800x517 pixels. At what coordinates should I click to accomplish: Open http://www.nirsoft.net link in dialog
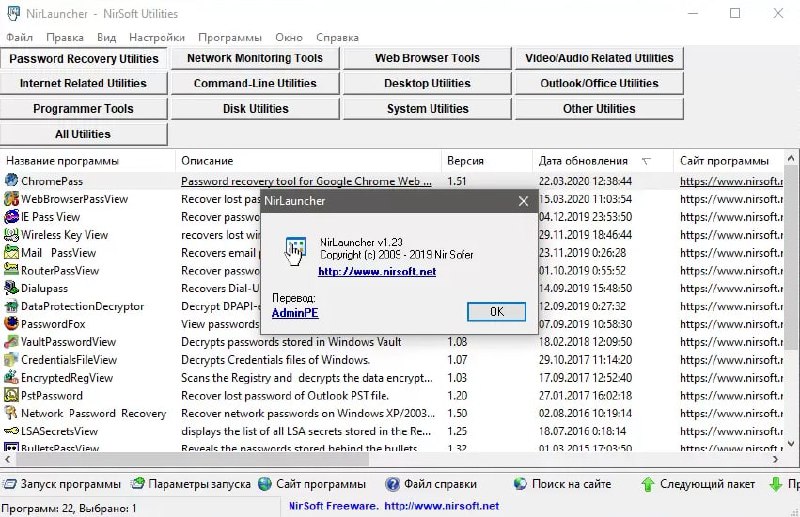pyautogui.click(x=377, y=272)
